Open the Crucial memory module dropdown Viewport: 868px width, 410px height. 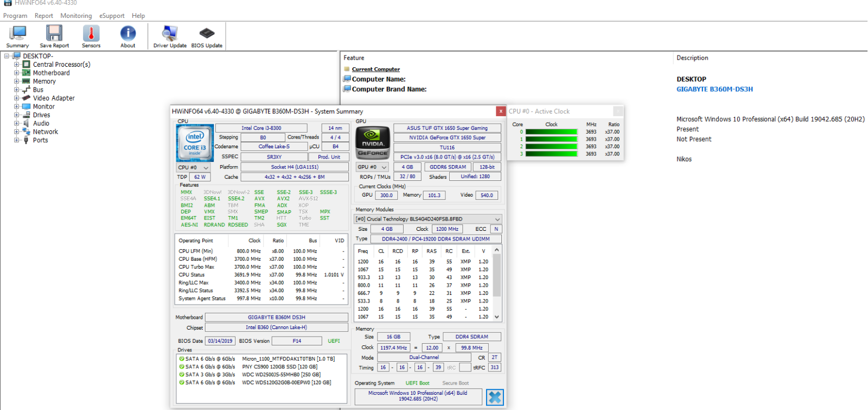(x=427, y=219)
